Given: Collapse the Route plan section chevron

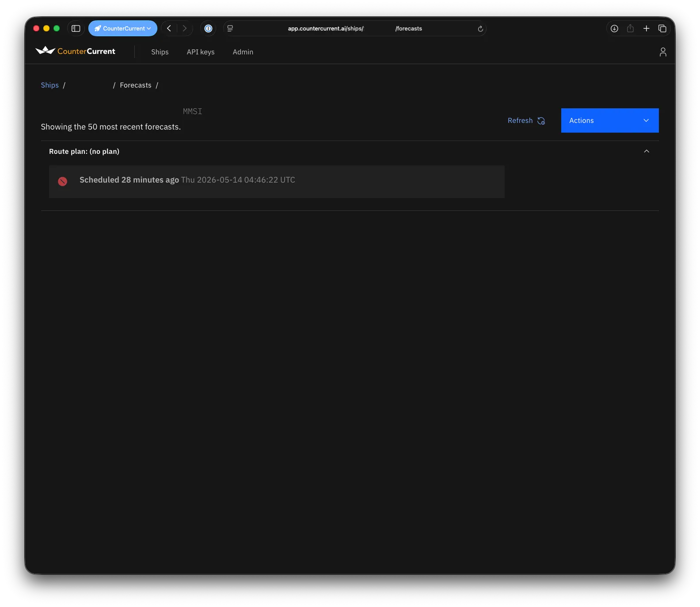Looking at the screenshot, I should tap(647, 151).
